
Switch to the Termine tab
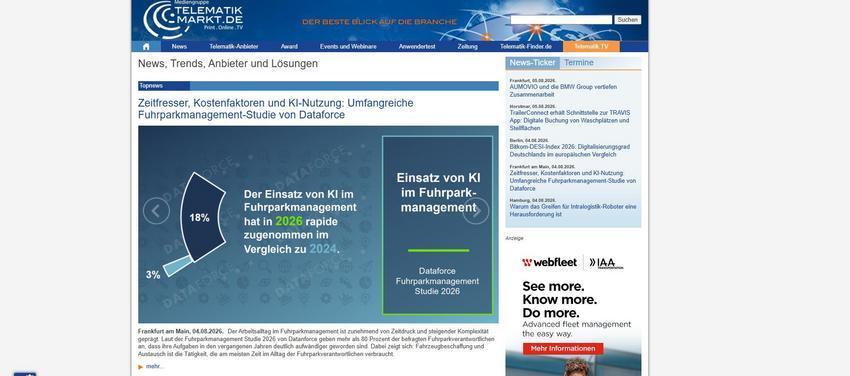(x=579, y=63)
